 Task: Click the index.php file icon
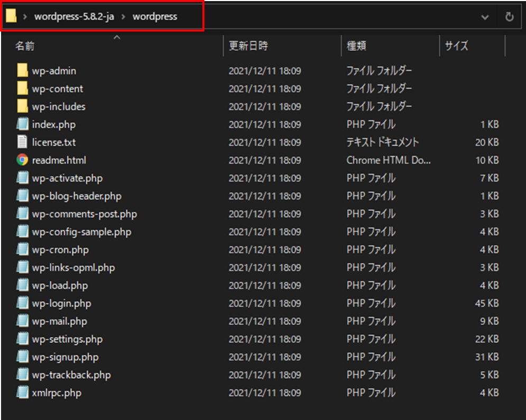click(x=22, y=125)
